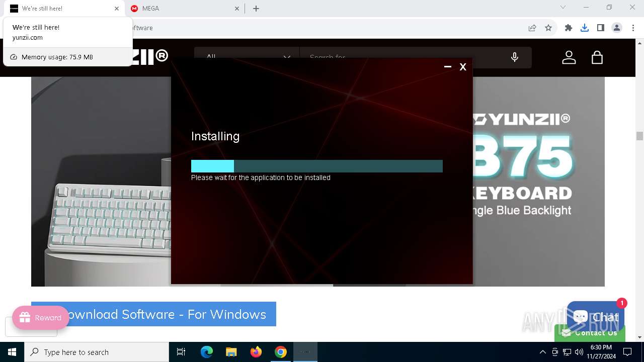
Task: Show Chrome downloads
Action: pyautogui.click(x=585, y=28)
